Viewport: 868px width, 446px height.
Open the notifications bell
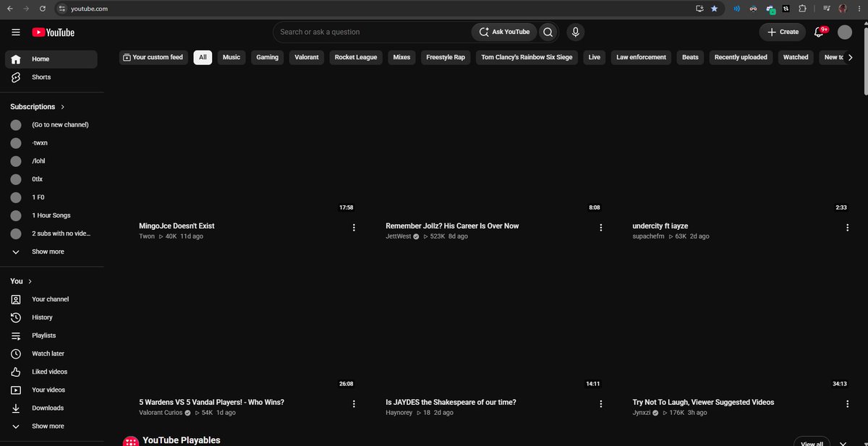(820, 32)
